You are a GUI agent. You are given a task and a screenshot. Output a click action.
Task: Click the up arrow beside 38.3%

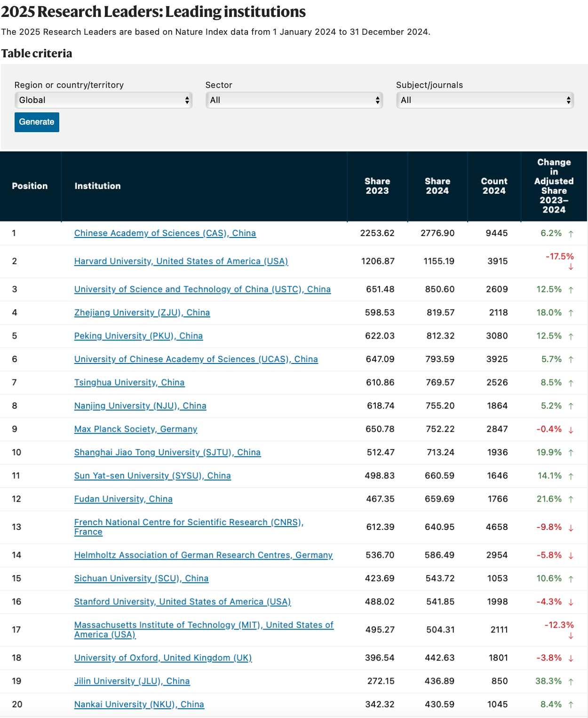pyautogui.click(x=571, y=682)
